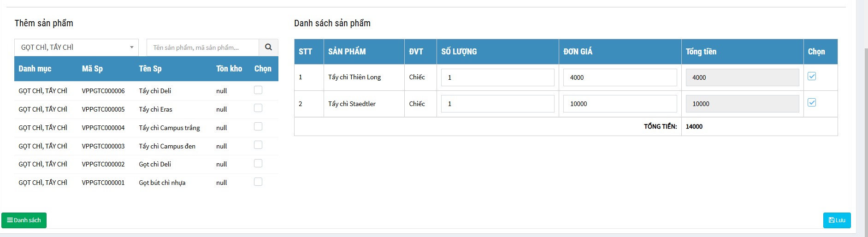
Task: Click quantity field for Tẩy chì Thiên Long
Action: (x=497, y=77)
